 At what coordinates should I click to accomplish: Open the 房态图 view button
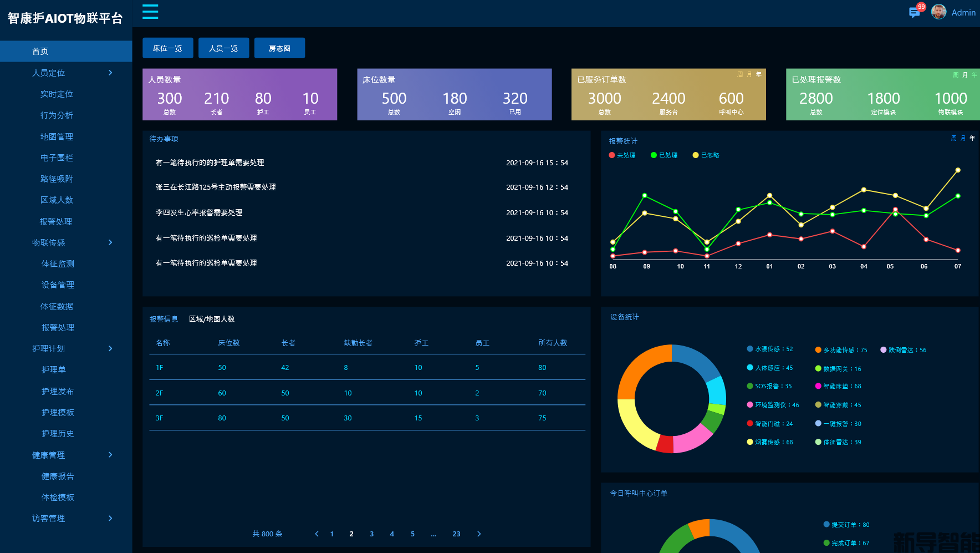279,48
